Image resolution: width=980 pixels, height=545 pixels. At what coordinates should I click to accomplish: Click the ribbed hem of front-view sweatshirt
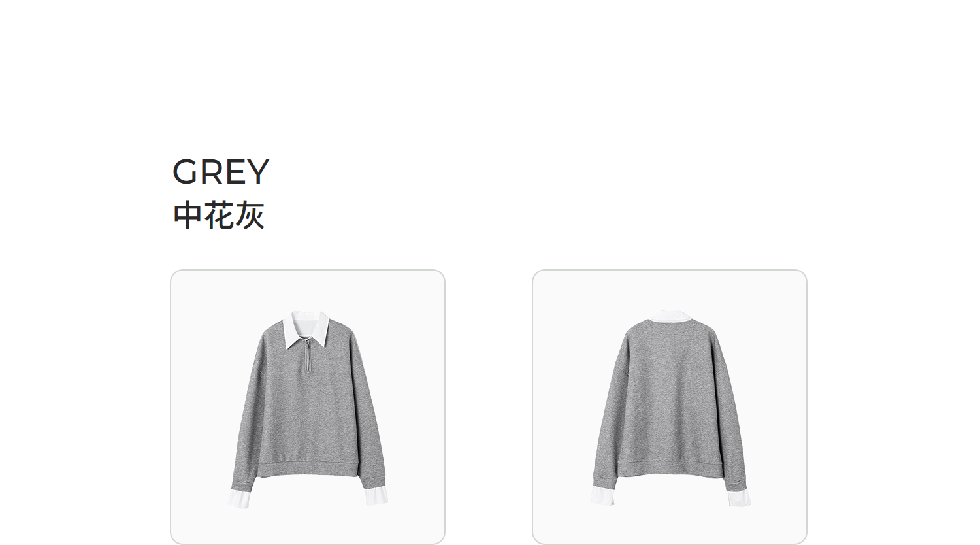point(308,468)
